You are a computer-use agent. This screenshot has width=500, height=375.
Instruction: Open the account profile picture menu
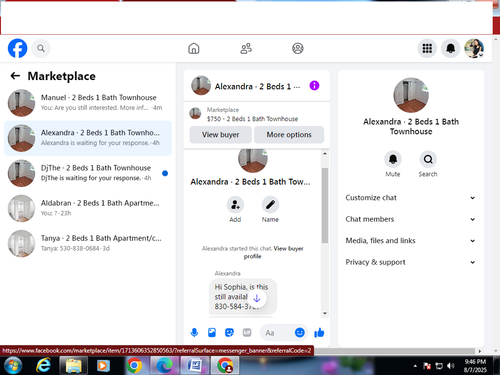[474, 48]
